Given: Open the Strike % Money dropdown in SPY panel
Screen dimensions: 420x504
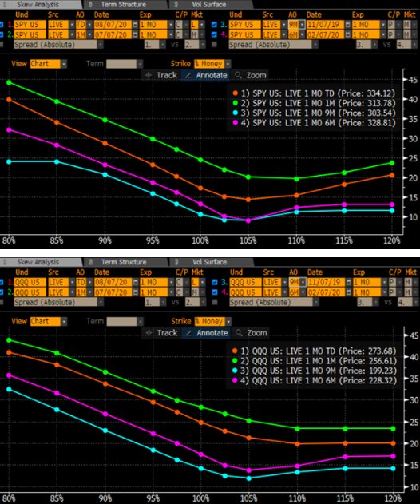Looking at the screenshot, I should [x=228, y=64].
